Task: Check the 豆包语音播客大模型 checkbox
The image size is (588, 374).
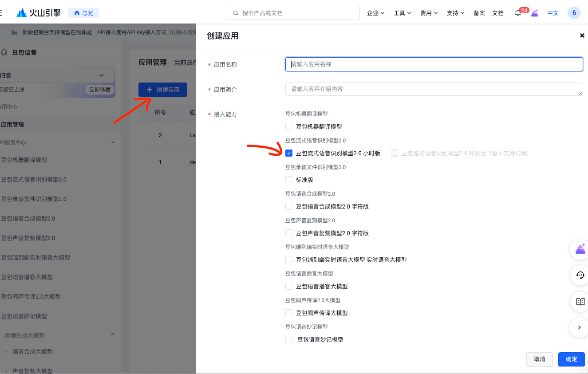Action: (x=289, y=286)
